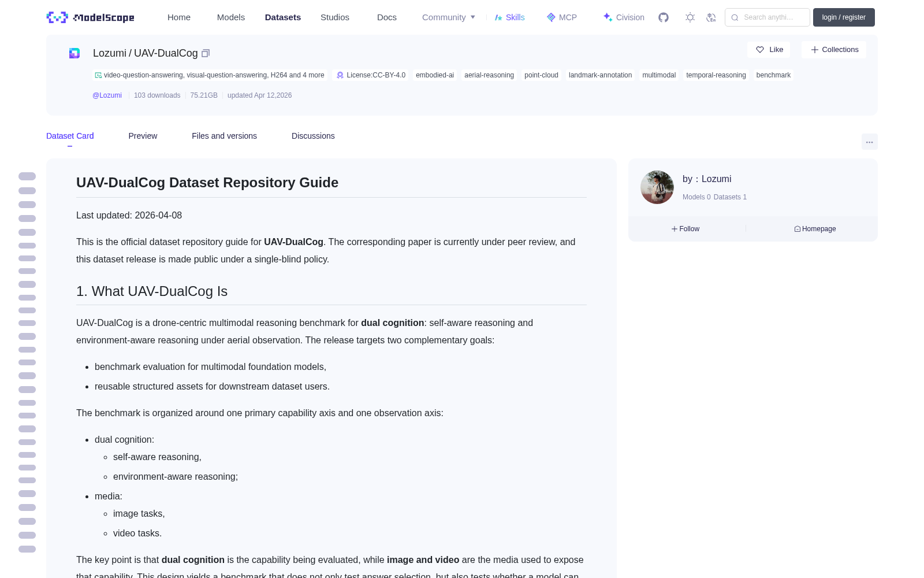
Task: Click the video-question-answering task tags
Action: pos(210,75)
